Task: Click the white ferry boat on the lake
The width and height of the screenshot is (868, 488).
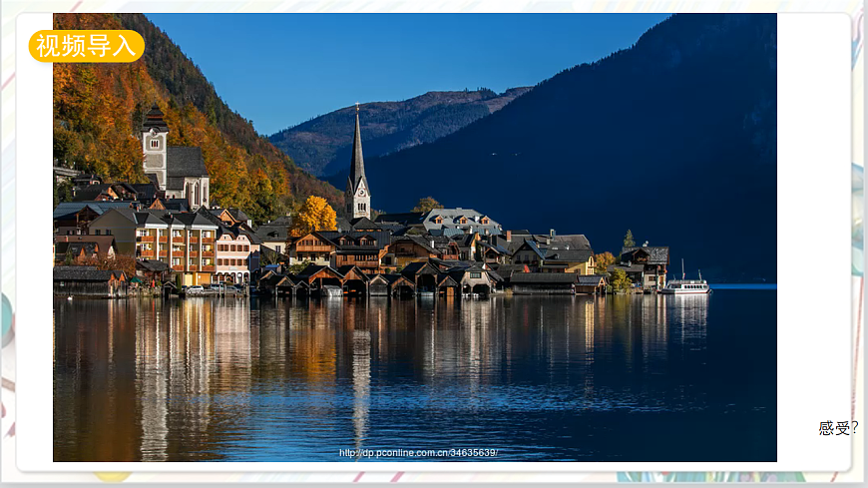Action: pyautogui.click(x=686, y=286)
